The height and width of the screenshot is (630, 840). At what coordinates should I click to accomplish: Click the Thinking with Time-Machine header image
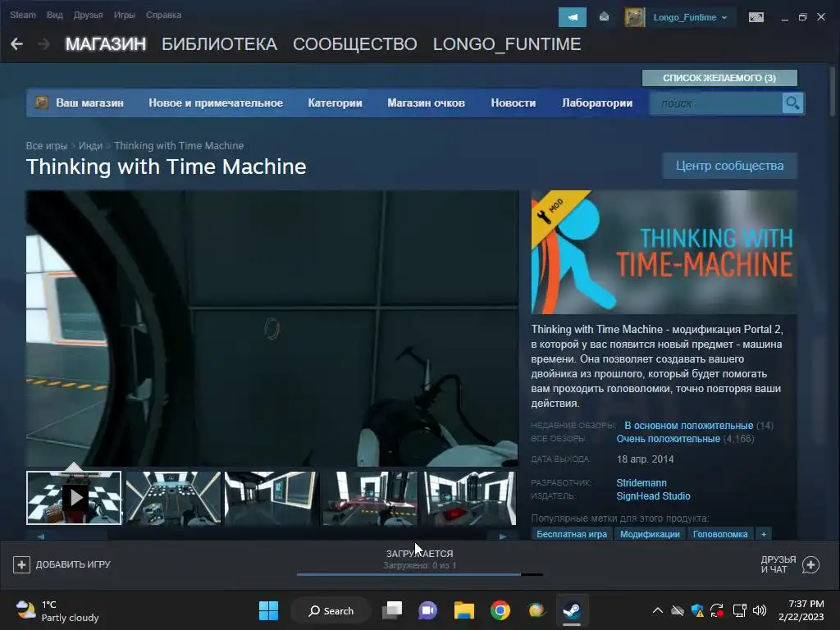coord(664,252)
